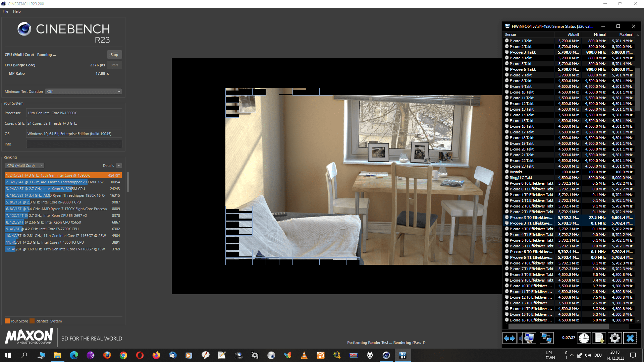Viewport: 644px width, 362px height.
Task: Open the Windows Start menu
Action: click(8, 355)
